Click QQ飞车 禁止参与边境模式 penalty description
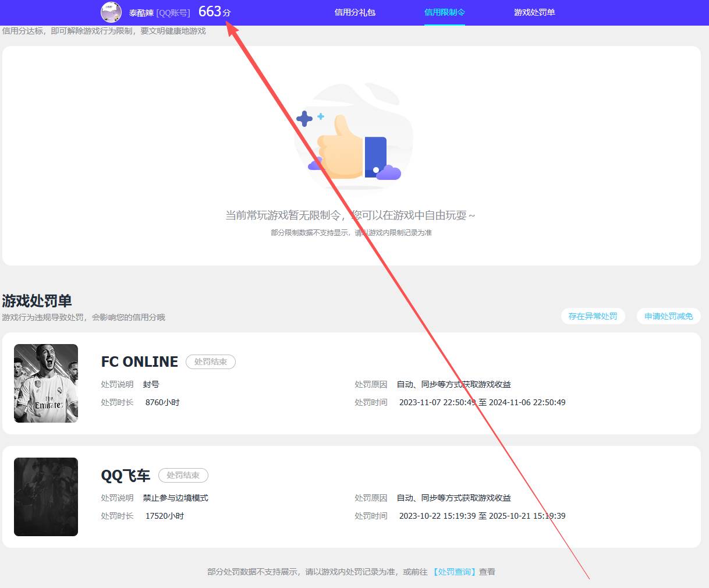This screenshot has width=709, height=588. click(x=175, y=498)
